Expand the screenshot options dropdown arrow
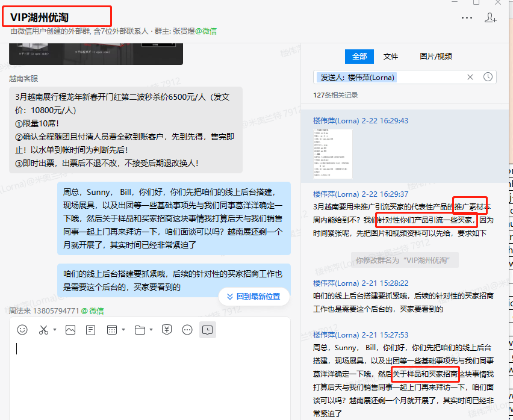 tap(55, 330)
